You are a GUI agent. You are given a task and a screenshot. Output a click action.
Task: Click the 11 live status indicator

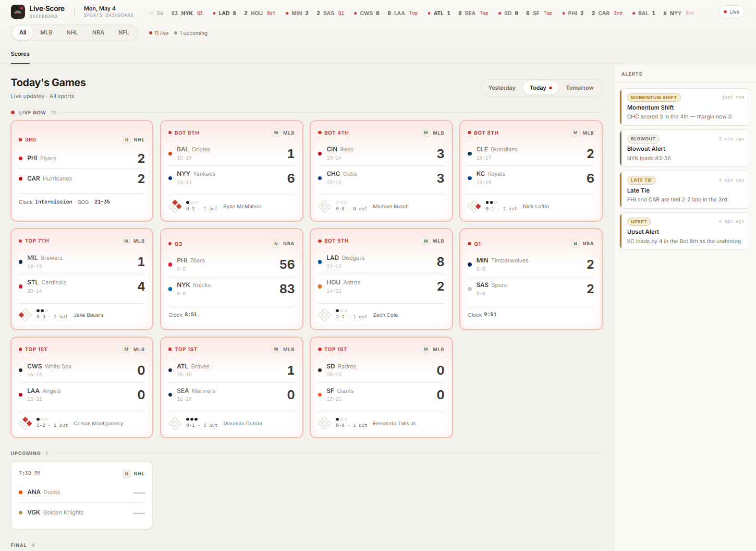pos(158,33)
